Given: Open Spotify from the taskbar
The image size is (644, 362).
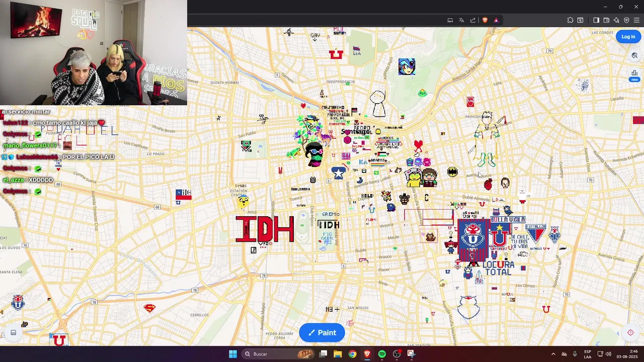Looking at the screenshot, I should click(382, 354).
